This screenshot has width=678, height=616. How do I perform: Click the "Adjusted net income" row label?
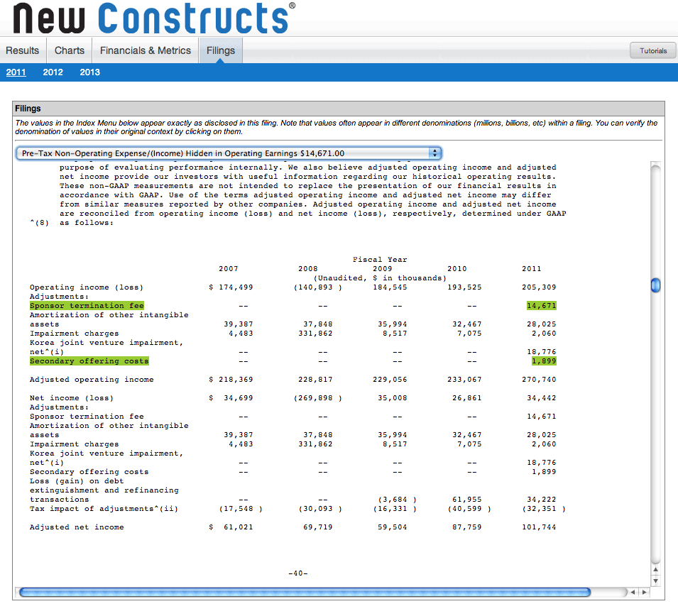(77, 527)
